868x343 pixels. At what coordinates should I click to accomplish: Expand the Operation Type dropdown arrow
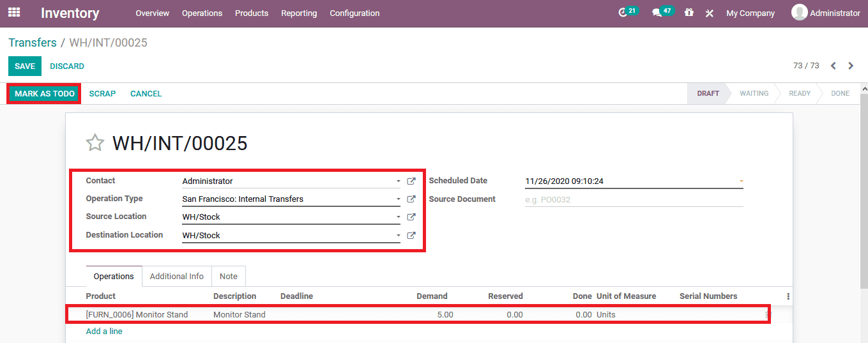[398, 199]
